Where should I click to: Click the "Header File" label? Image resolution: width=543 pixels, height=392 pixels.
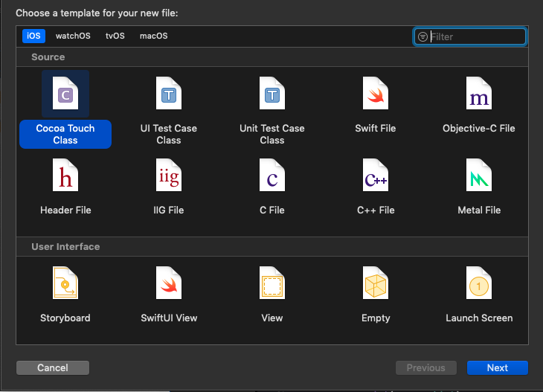point(65,211)
